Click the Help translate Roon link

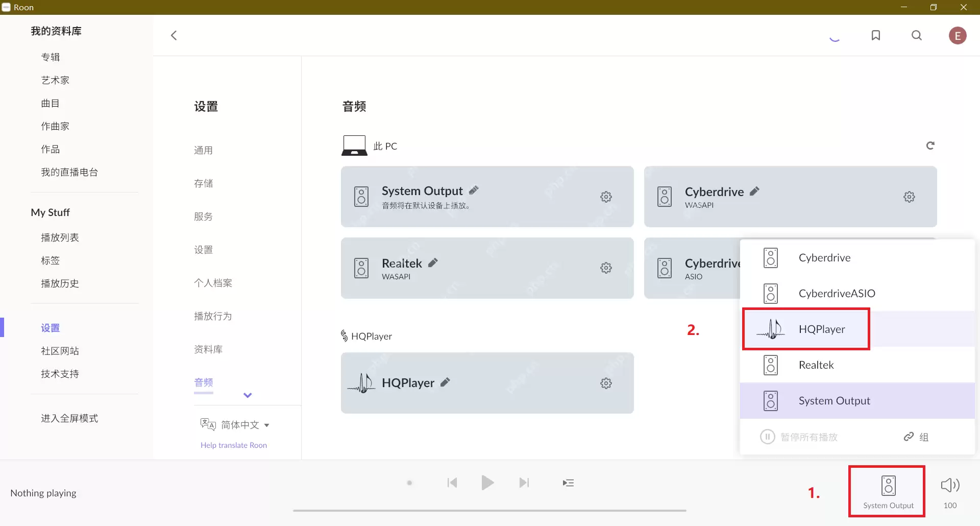tap(234, 445)
